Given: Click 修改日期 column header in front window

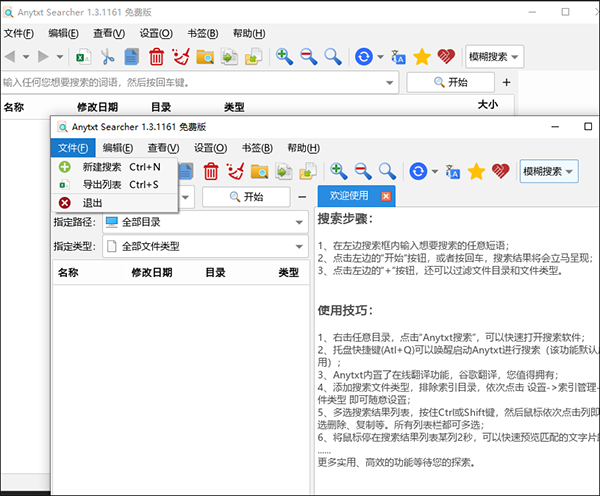Looking at the screenshot, I should 152,272.
